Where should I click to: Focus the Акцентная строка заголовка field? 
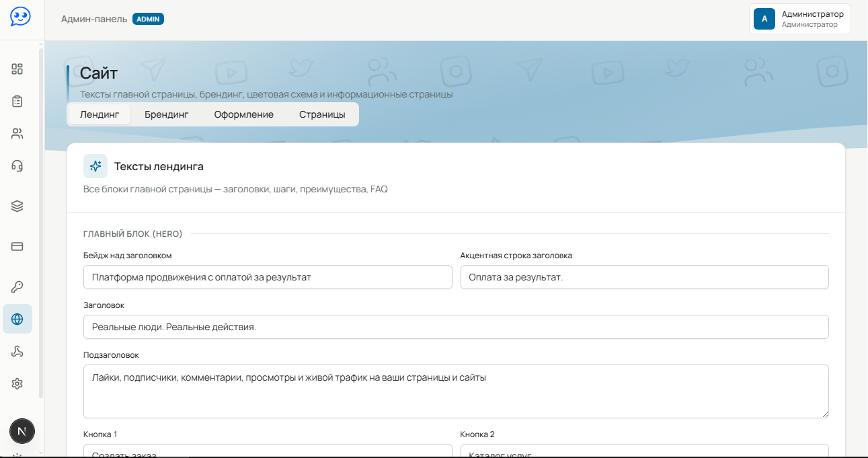644,277
